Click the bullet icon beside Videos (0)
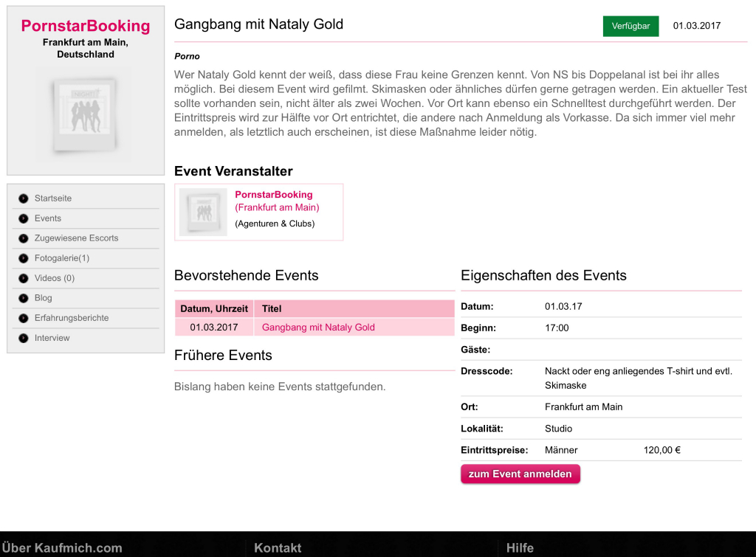This screenshot has height=557, width=756. pos(23,279)
